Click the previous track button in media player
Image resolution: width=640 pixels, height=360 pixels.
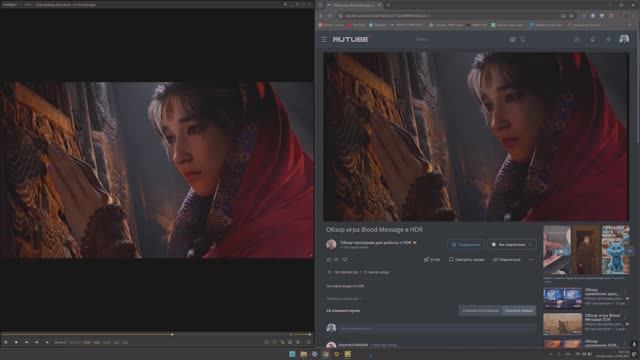coord(27,342)
